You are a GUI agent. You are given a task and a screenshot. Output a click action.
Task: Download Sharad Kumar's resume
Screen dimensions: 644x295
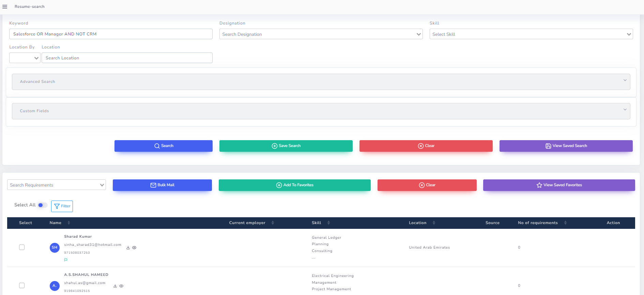(128, 248)
